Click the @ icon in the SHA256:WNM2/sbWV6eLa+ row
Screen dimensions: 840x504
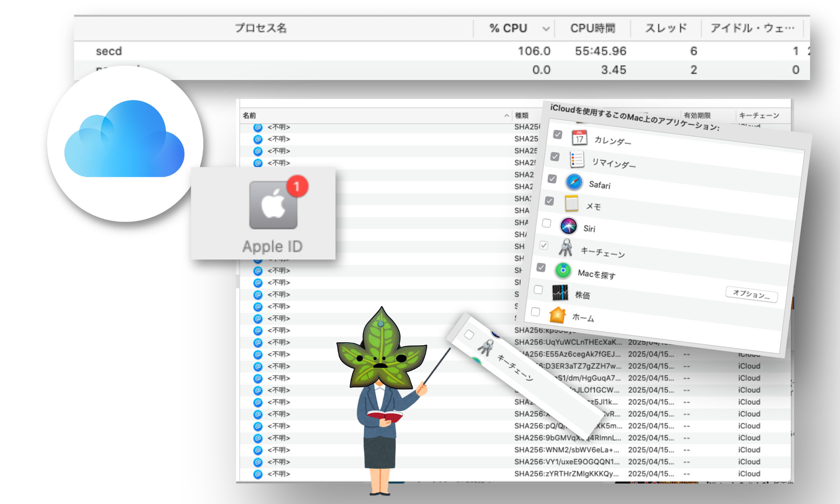click(x=258, y=450)
